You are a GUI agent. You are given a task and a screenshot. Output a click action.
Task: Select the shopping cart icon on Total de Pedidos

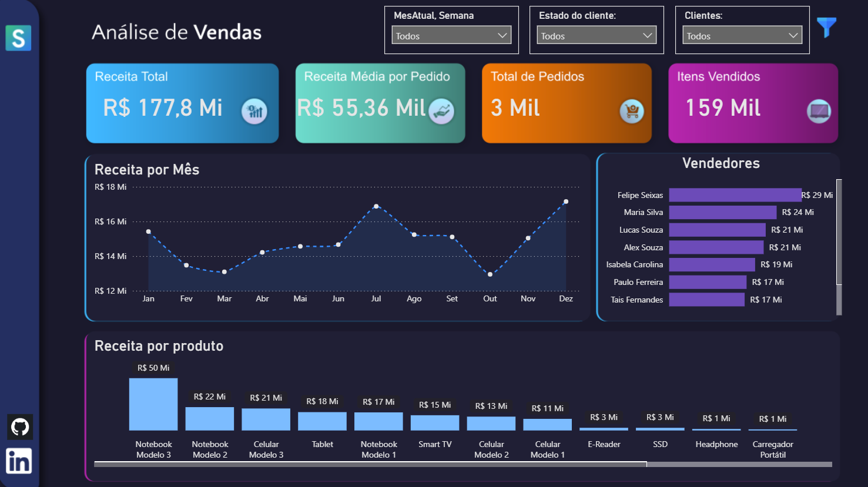point(631,111)
